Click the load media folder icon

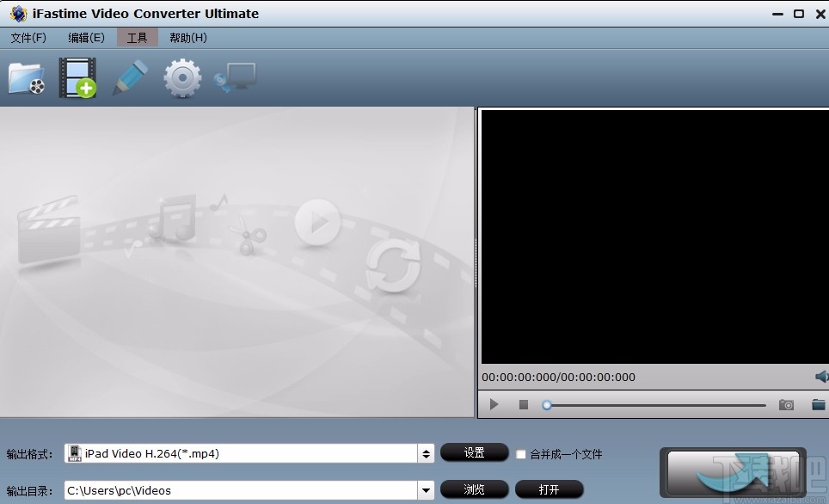click(x=27, y=77)
